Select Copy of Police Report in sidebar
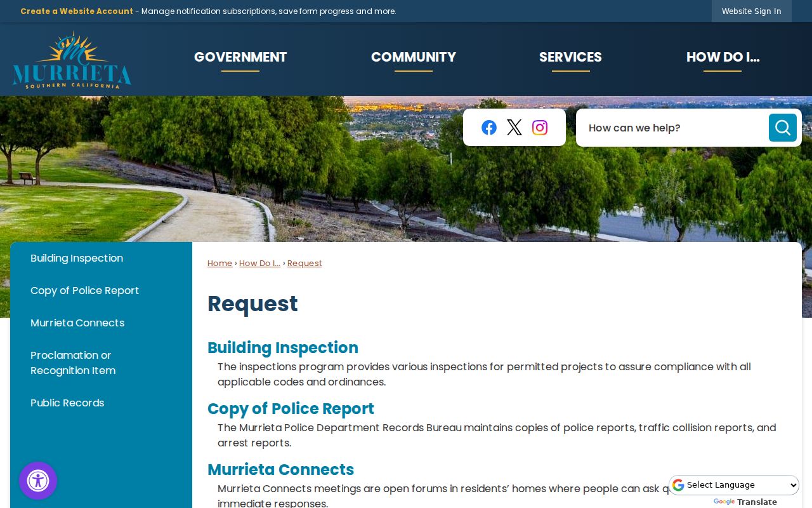Screen dimensions: 812x508 (101, 291)
